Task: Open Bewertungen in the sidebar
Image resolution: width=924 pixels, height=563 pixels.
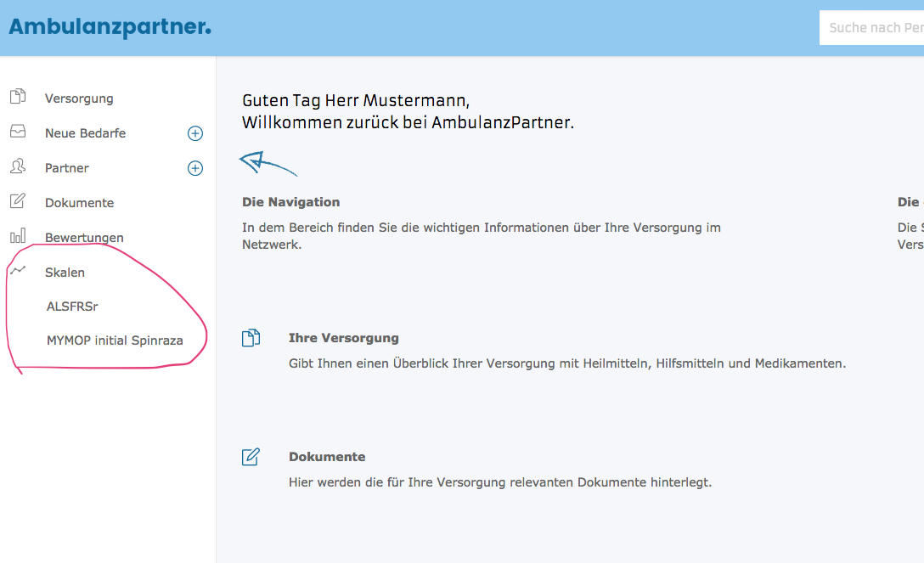Action: click(84, 237)
